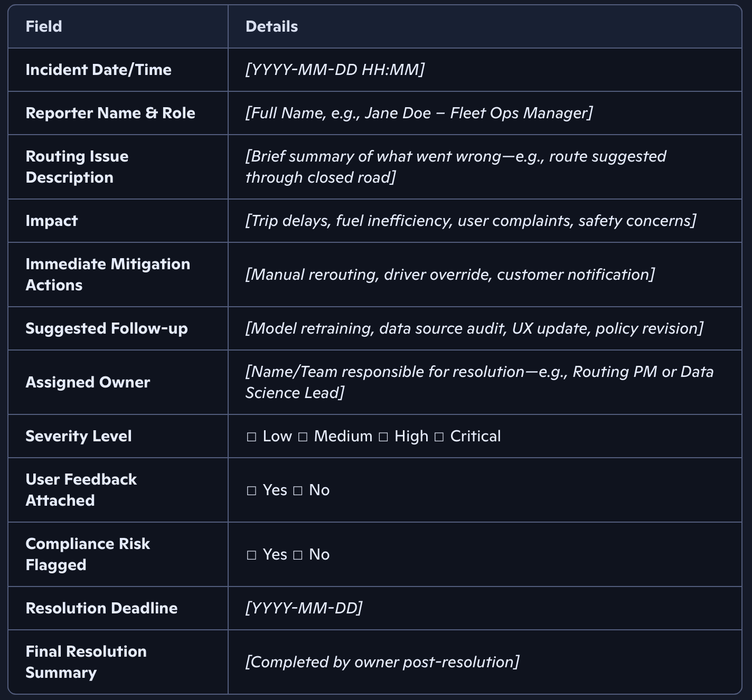The image size is (752, 700).
Task: Tick No for Compliance Risk Flagged
Action: coord(298,555)
